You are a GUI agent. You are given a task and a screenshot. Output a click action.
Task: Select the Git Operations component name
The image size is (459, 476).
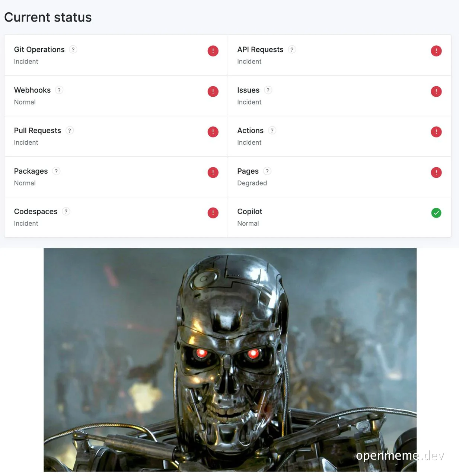click(39, 50)
